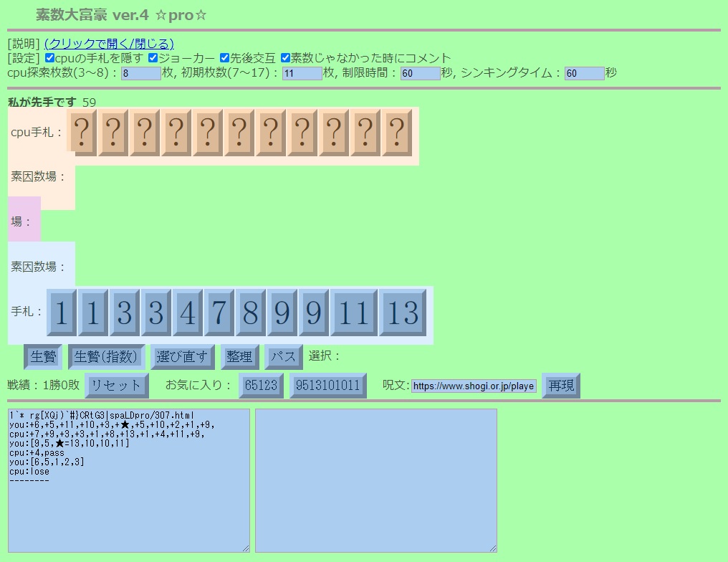728x562 pixels.
Task: Toggle the 先後交互 checkbox
Action: [x=225, y=58]
